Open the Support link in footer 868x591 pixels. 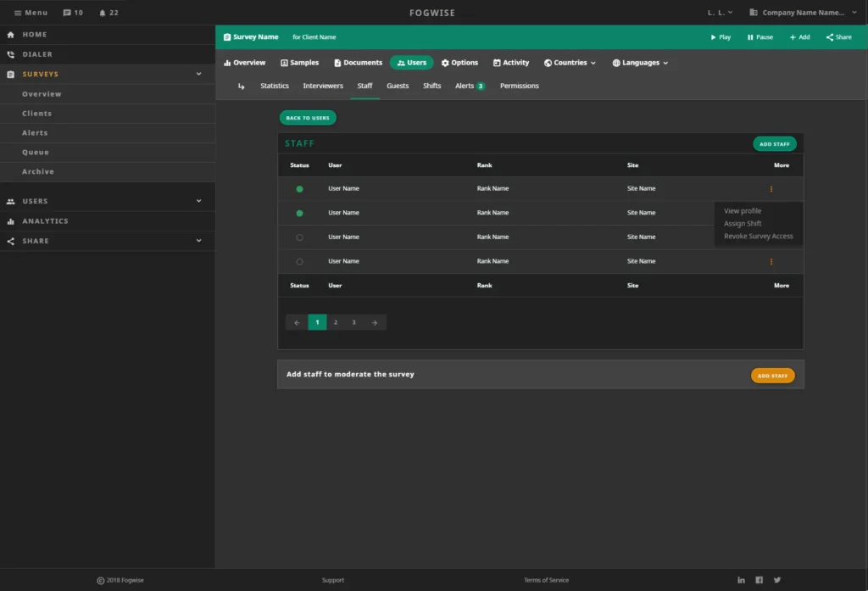coord(332,580)
